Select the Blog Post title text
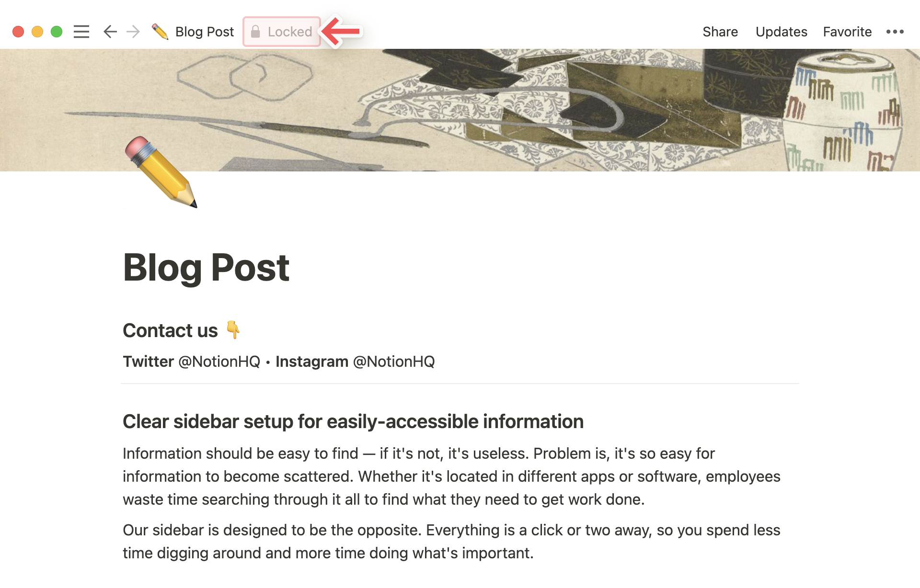The height and width of the screenshot is (588, 920). [207, 267]
